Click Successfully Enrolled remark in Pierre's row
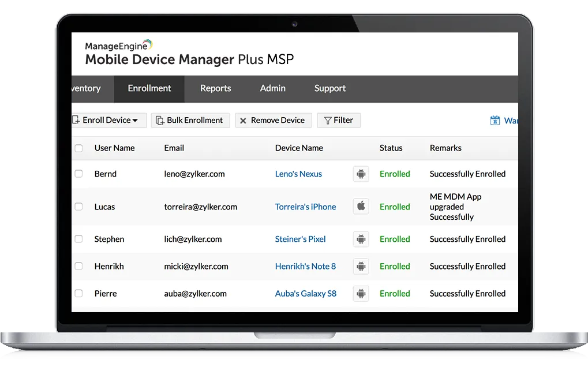Image resolution: width=588 pixels, height=371 pixels. pos(467,294)
